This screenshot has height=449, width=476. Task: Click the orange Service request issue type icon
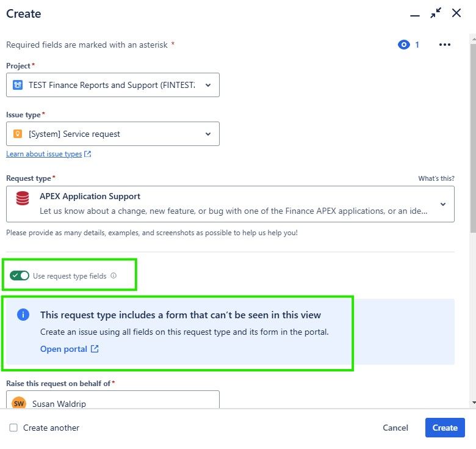[x=18, y=134]
